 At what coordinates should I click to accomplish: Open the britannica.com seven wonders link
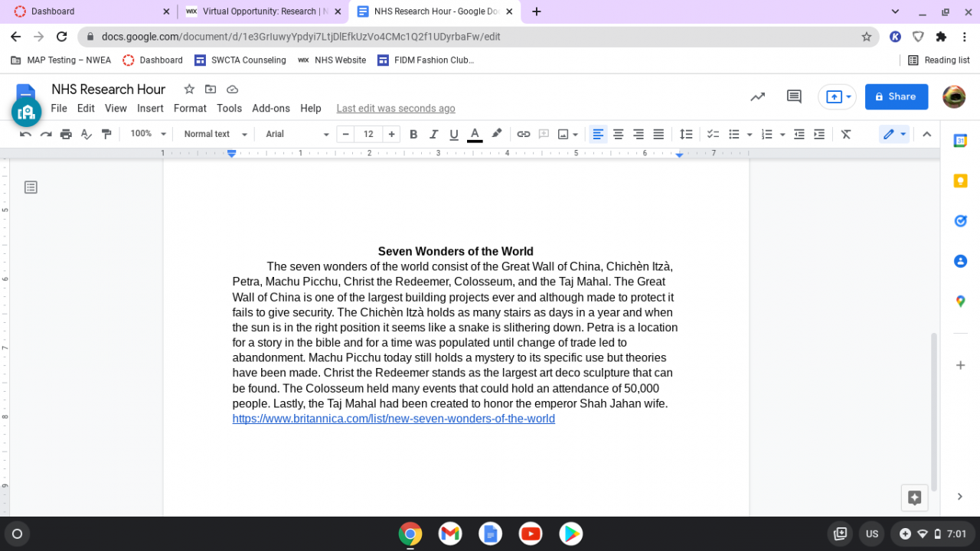coord(394,419)
